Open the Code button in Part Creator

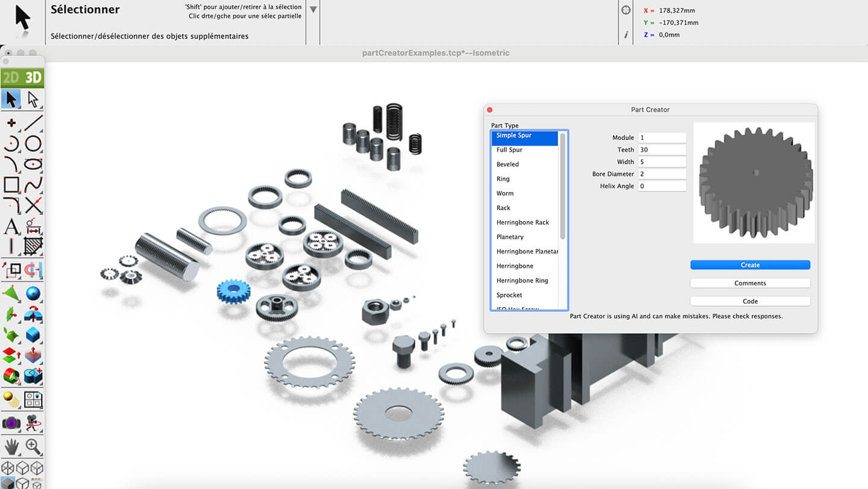point(750,301)
